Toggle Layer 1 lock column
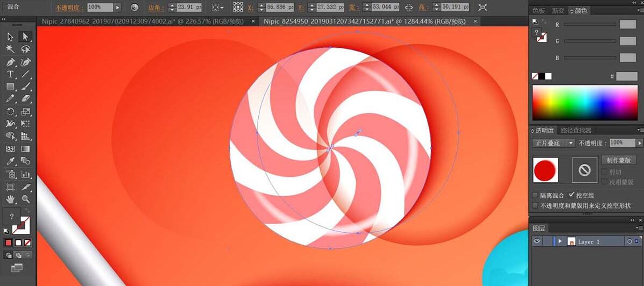The height and width of the screenshot is (286, 644). point(547,242)
